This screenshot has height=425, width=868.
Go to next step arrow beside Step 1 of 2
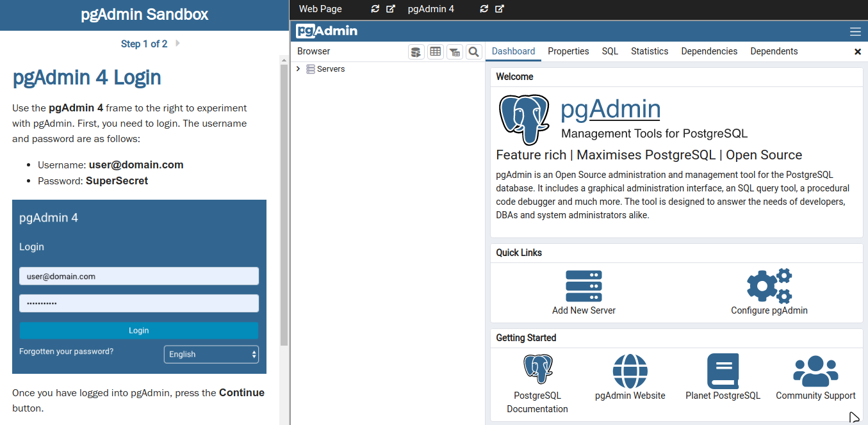coord(177,44)
